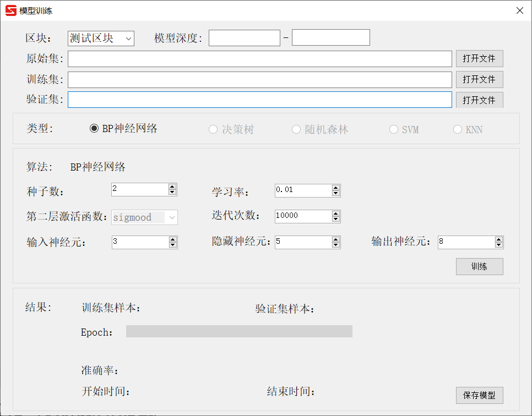
Task: Increase 迭代次数 with up spinner arrow
Action: 336,214
